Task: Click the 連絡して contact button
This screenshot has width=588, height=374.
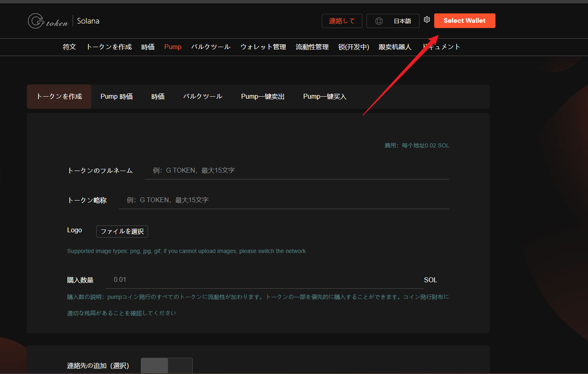Action: point(342,21)
